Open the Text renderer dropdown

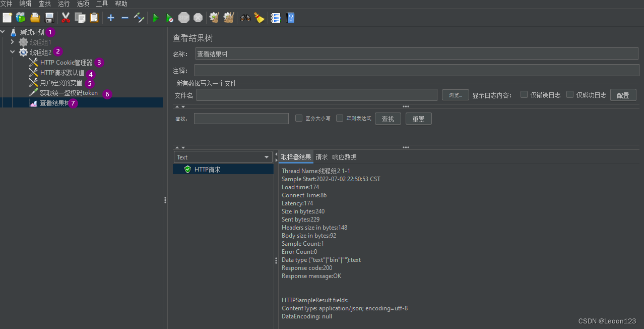coord(223,157)
